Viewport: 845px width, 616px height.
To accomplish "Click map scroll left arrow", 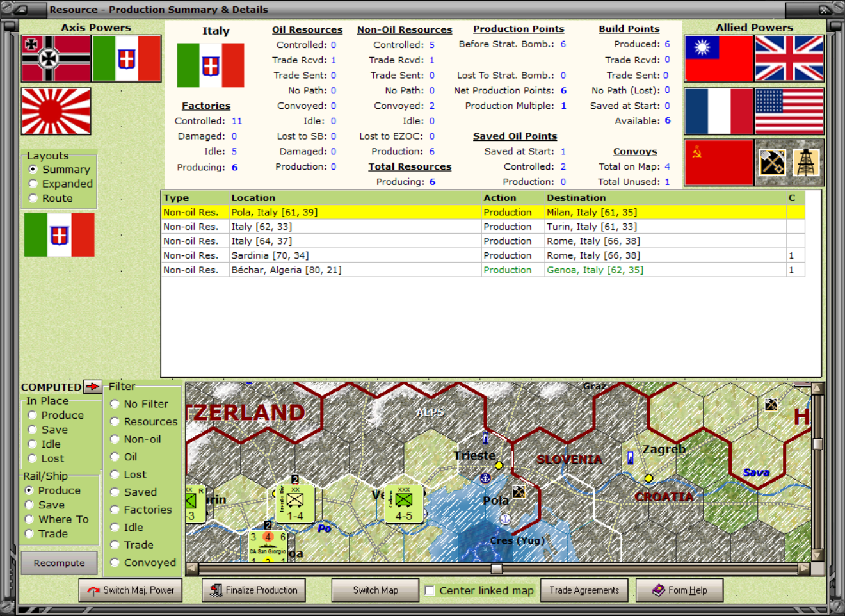I will pos(192,569).
